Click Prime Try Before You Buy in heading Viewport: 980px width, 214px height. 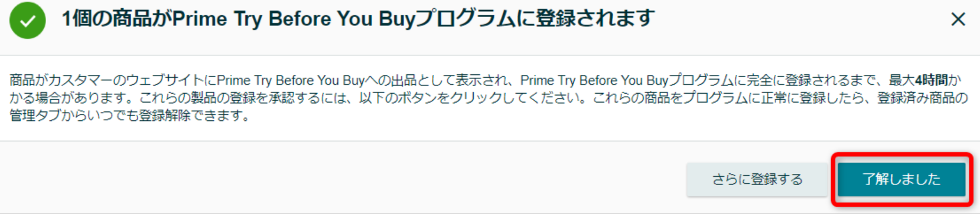pyautogui.click(x=295, y=19)
